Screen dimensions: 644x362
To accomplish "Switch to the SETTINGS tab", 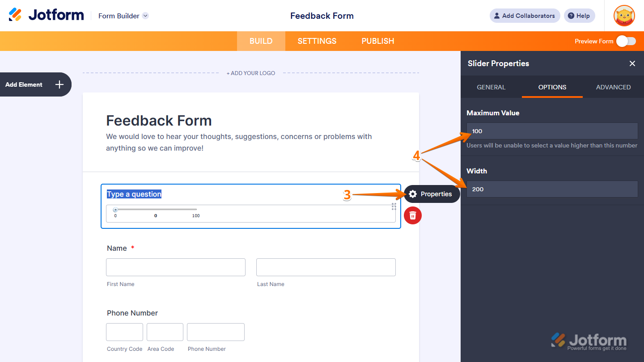I will (x=317, y=41).
